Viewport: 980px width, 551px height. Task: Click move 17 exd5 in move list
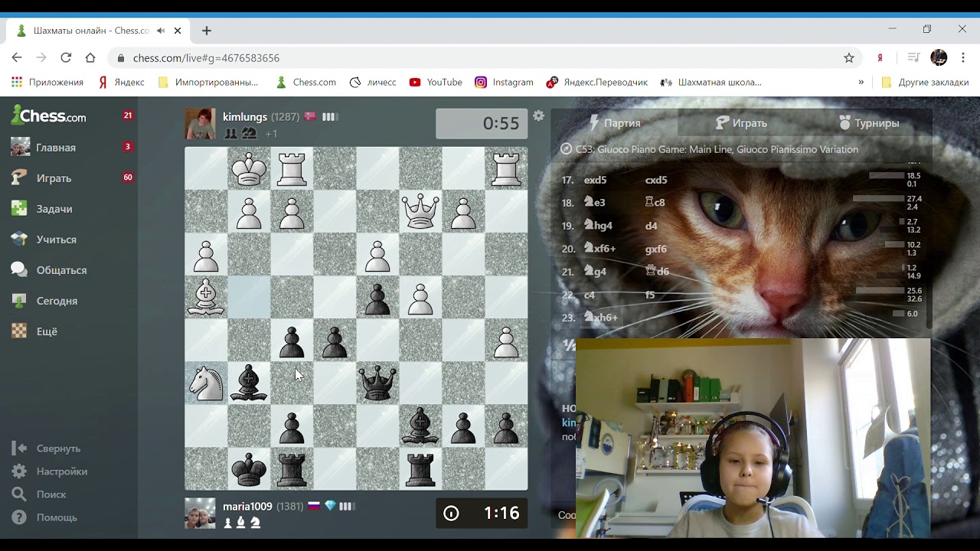(x=595, y=180)
